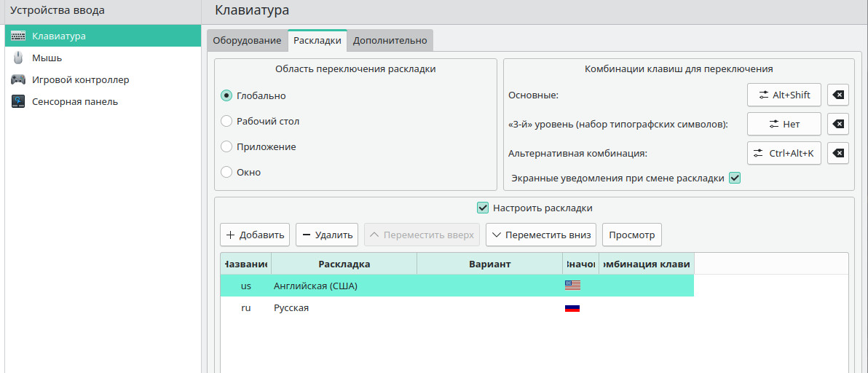Clear the main Alt+Shift shortcut

coord(838,95)
